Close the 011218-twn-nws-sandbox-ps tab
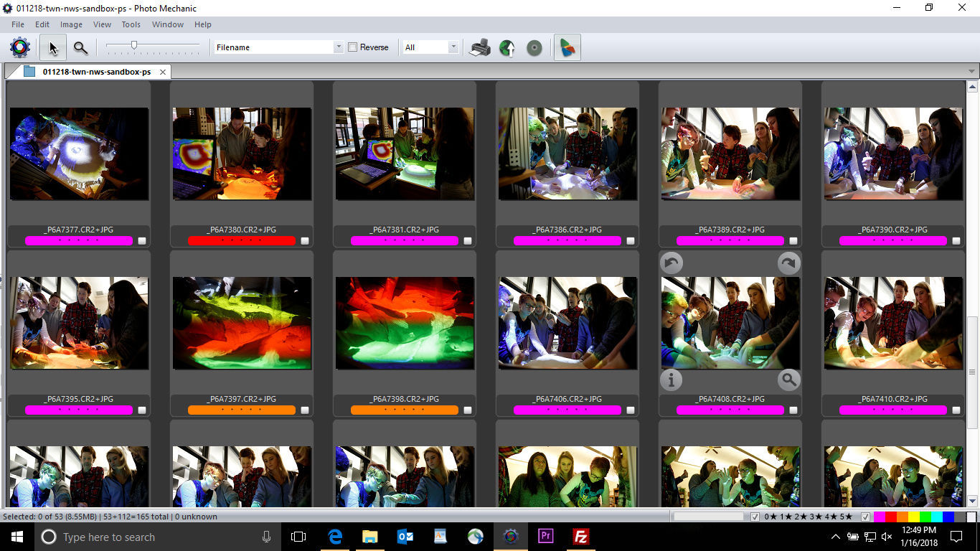The image size is (980, 551). (x=163, y=72)
